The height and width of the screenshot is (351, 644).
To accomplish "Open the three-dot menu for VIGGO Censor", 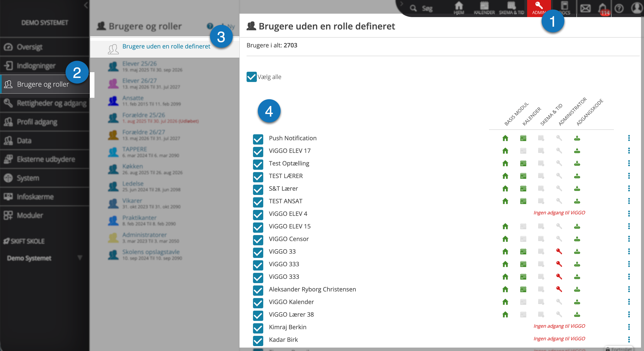I will pos(629,239).
